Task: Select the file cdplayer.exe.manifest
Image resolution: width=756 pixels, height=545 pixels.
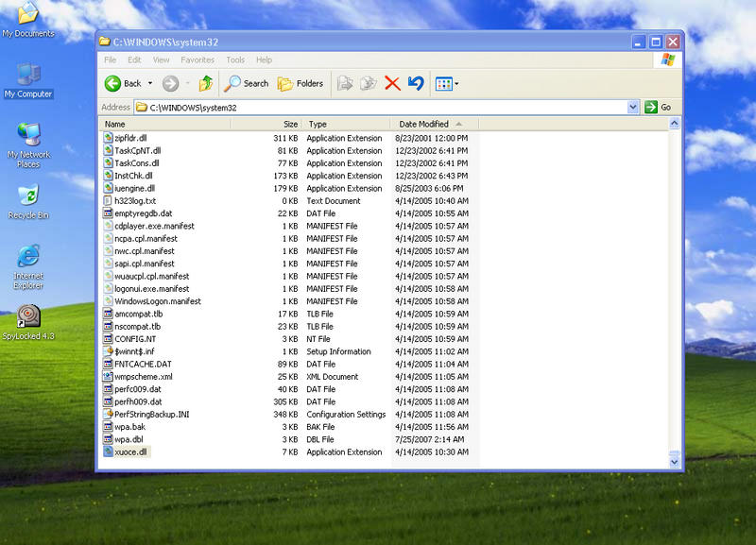Action: [x=154, y=226]
